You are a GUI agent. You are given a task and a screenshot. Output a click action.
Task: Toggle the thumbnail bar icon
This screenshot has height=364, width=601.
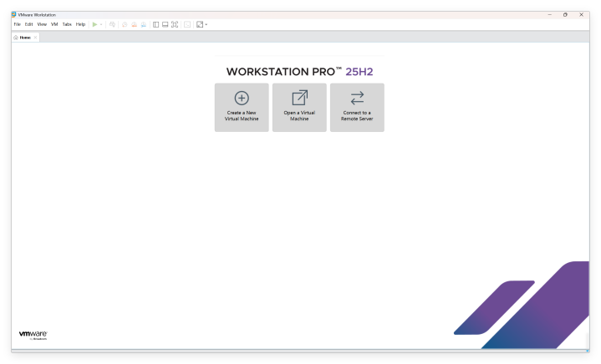pos(166,24)
